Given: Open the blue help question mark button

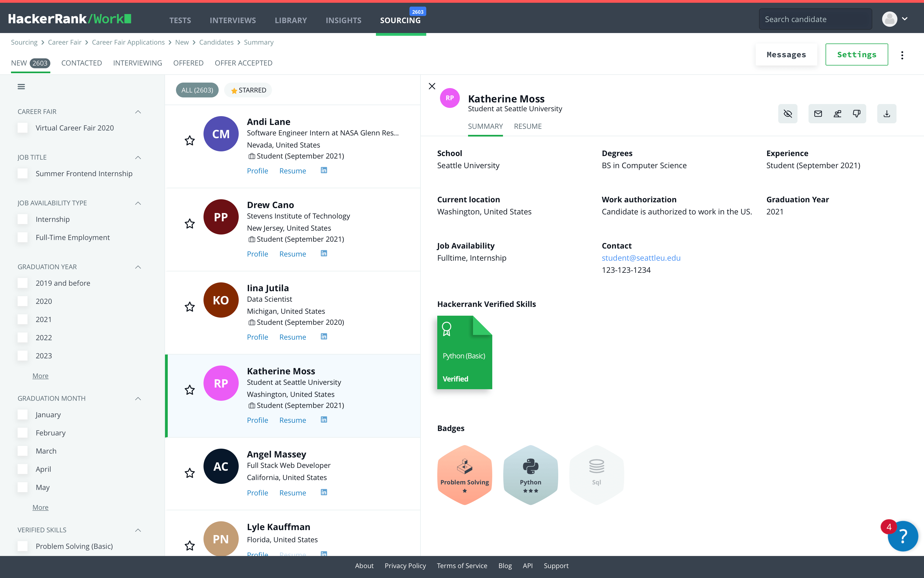Looking at the screenshot, I should (903, 536).
